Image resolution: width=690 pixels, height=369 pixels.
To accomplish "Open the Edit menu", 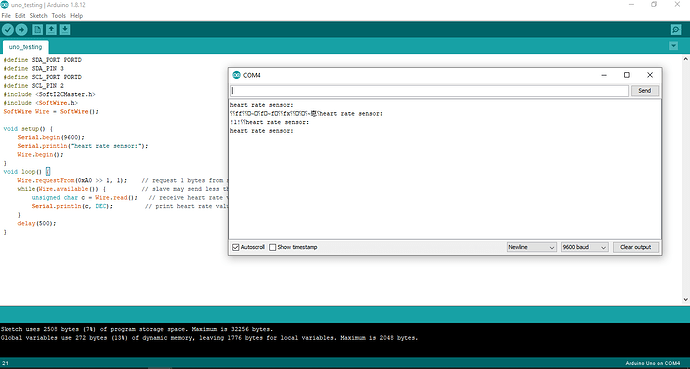I will [20, 15].
